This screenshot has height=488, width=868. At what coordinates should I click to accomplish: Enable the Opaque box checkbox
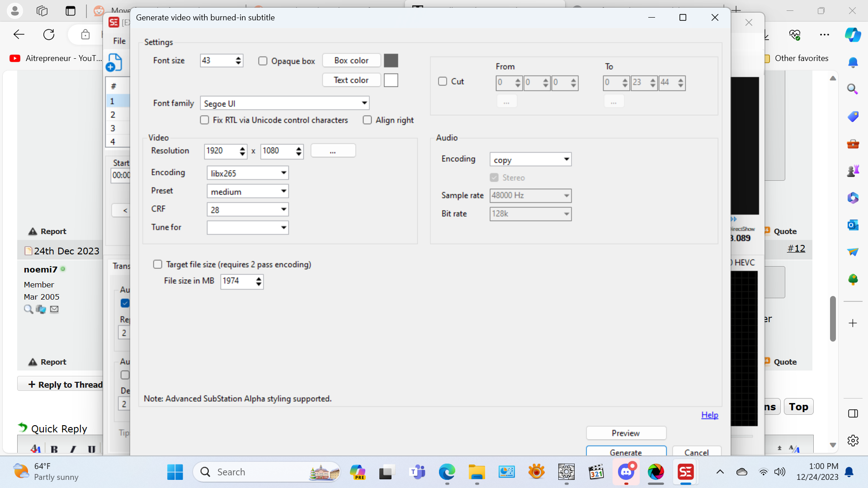pos(263,61)
